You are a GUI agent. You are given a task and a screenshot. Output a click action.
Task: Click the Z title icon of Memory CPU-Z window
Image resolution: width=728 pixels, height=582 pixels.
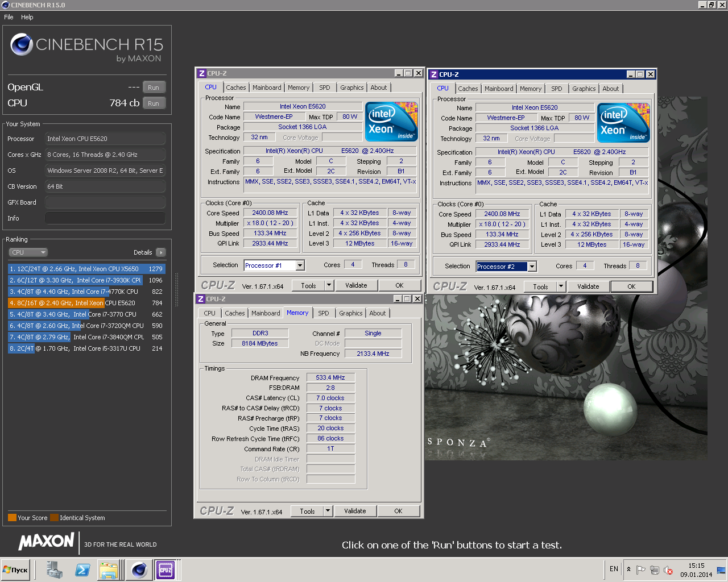[201, 299]
